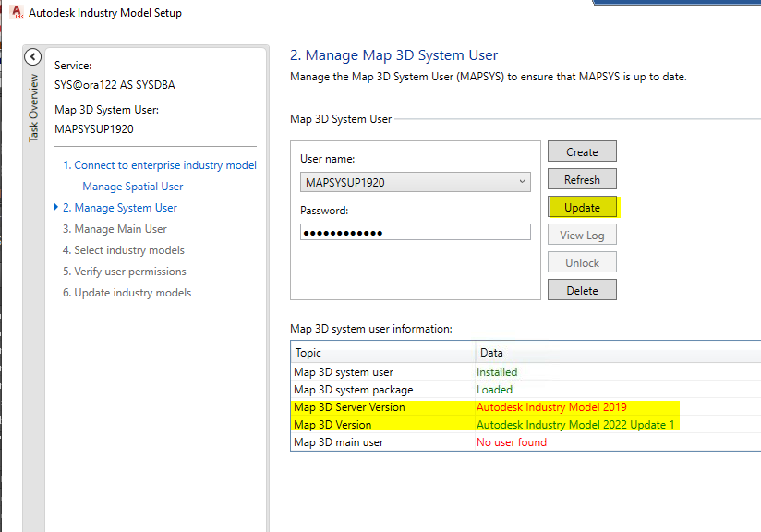Select the Map 3D Server Version row
761x532 pixels.
[526, 406]
